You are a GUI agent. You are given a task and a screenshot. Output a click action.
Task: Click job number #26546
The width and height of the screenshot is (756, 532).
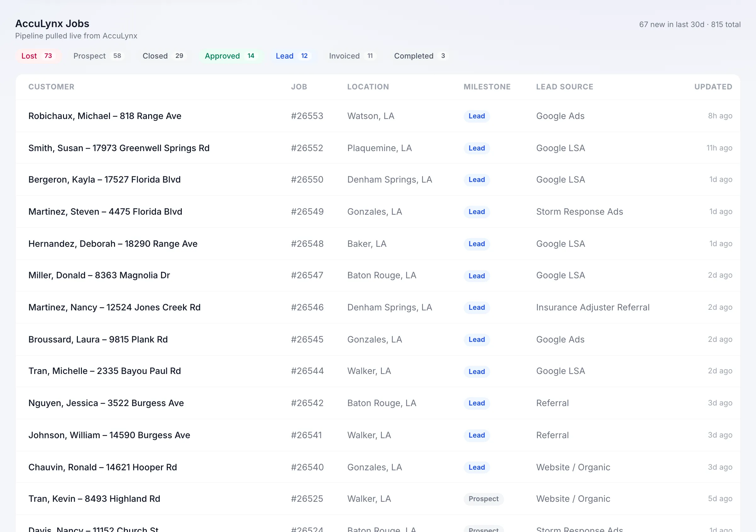[x=307, y=307]
